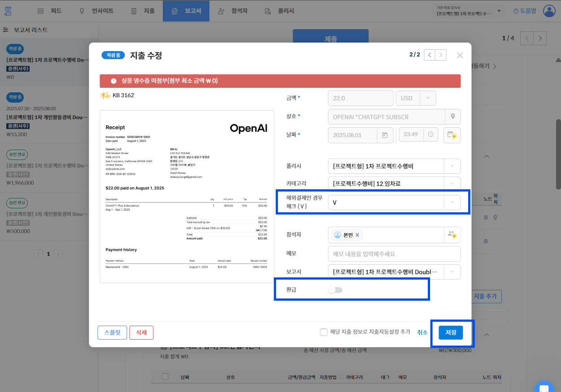Open the user profile avatar
Screen dimensions: 561x392
click(x=549, y=11)
